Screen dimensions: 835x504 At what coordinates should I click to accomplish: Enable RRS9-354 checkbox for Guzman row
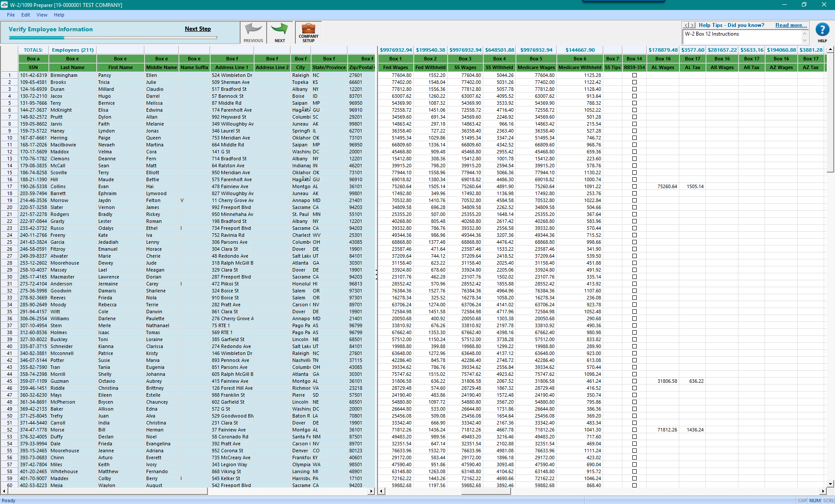click(x=634, y=381)
